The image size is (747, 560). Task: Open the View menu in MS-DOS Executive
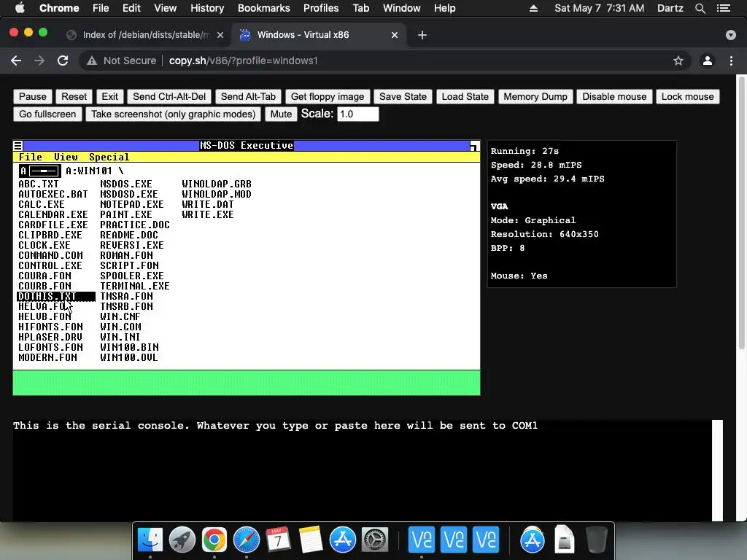coord(66,157)
